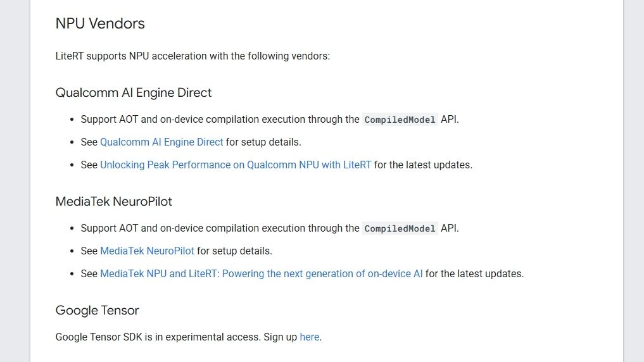Open Unlocking Peak Performance on Qualcomm NPU link

click(236, 165)
